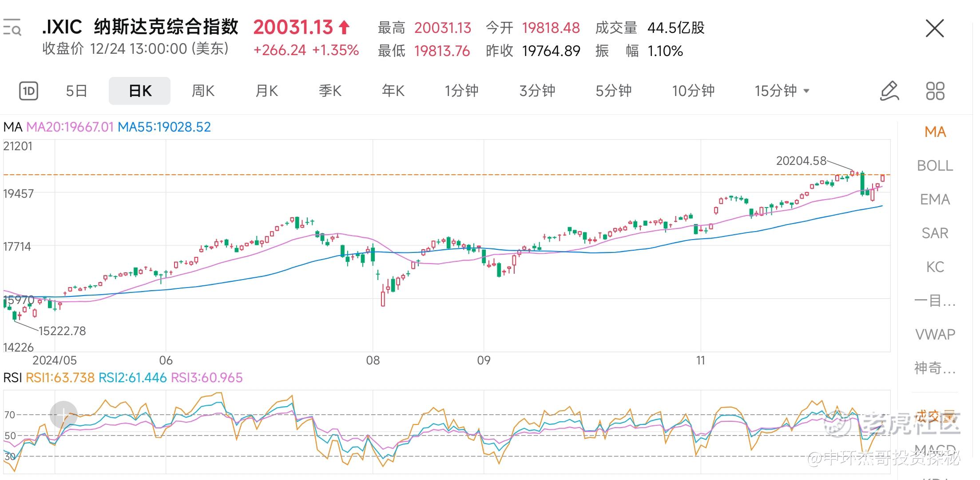The image size is (980, 480).
Task: Expand the 15分钟 interval dropdown arrow
Action: pos(806,91)
